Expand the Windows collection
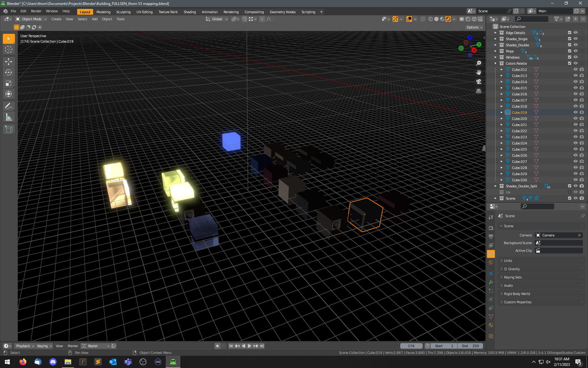This screenshot has height=368, width=588. click(496, 57)
